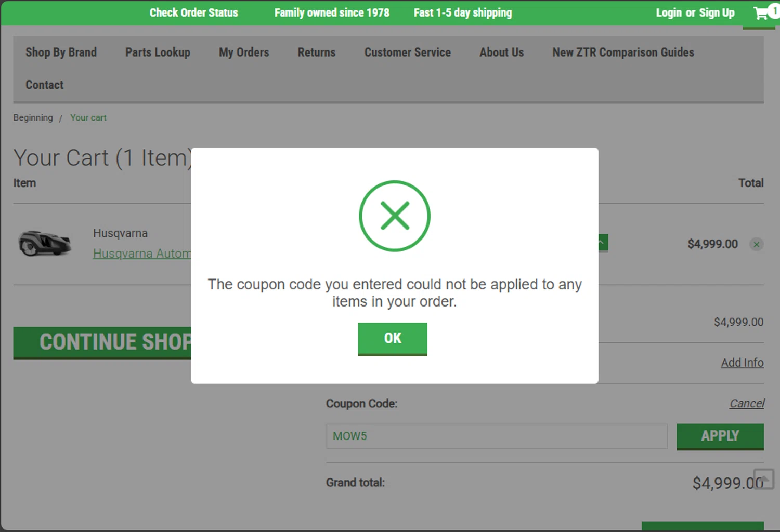Image resolution: width=780 pixels, height=532 pixels.
Task: Click the Login link
Action: tap(668, 12)
